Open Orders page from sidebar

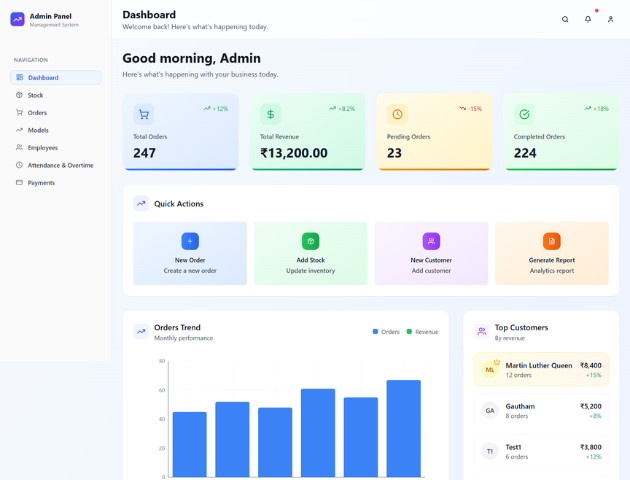[x=56, y=112]
